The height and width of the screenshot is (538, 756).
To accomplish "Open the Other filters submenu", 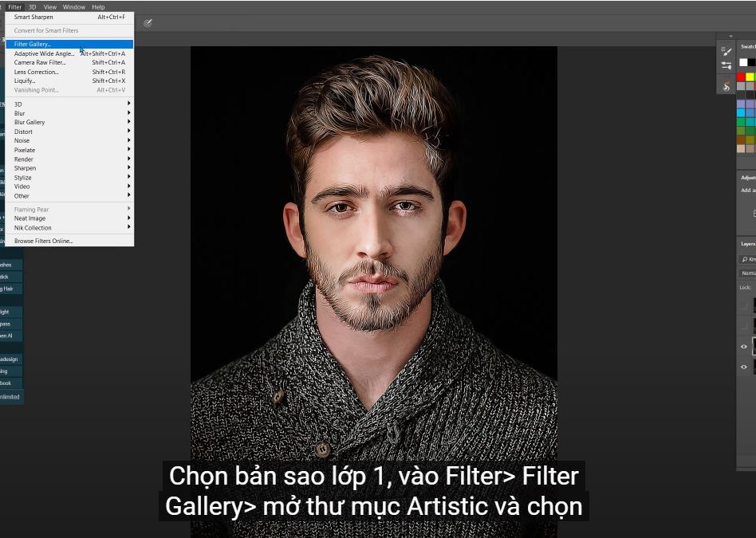I will click(69, 196).
